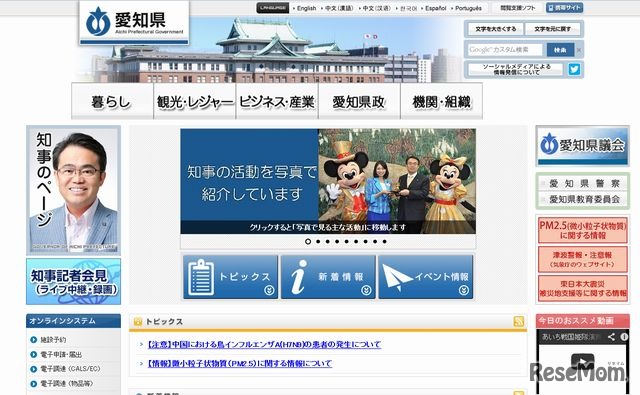Open the 機関・組織 navigation tab
The image size is (640, 395).
[442, 101]
